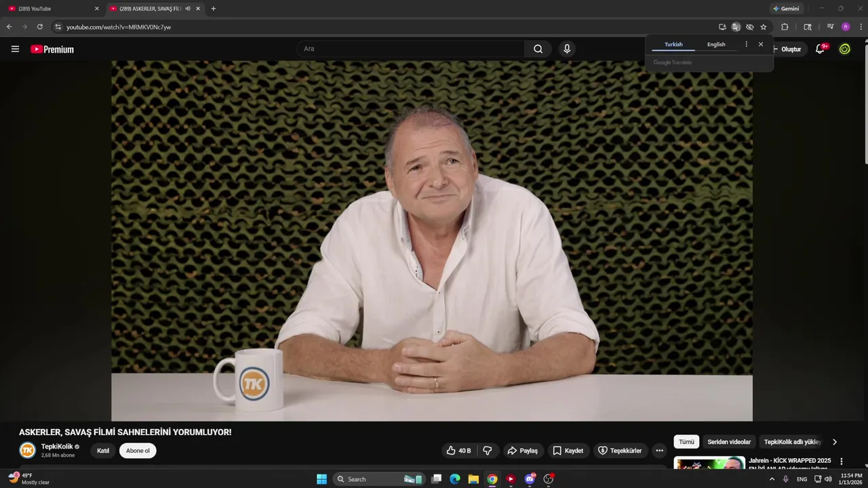Open the TepkiKolik channel name link

(57, 447)
